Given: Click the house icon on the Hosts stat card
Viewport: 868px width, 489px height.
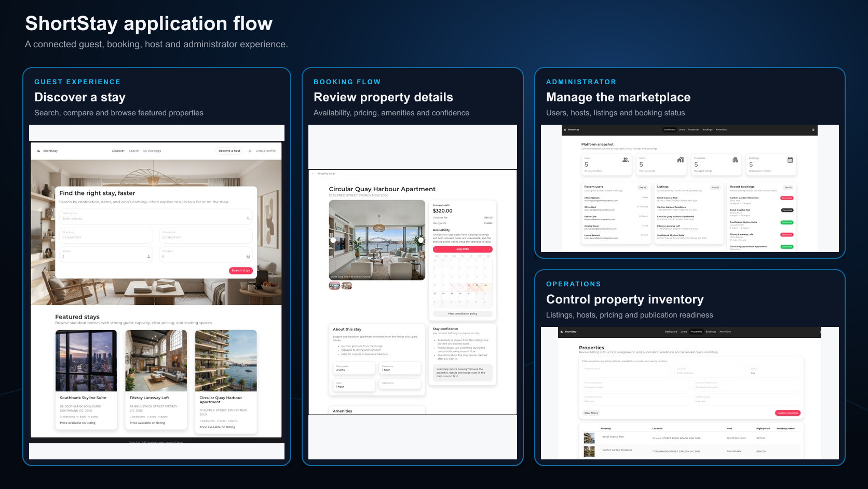Looking at the screenshot, I should pos(680,160).
